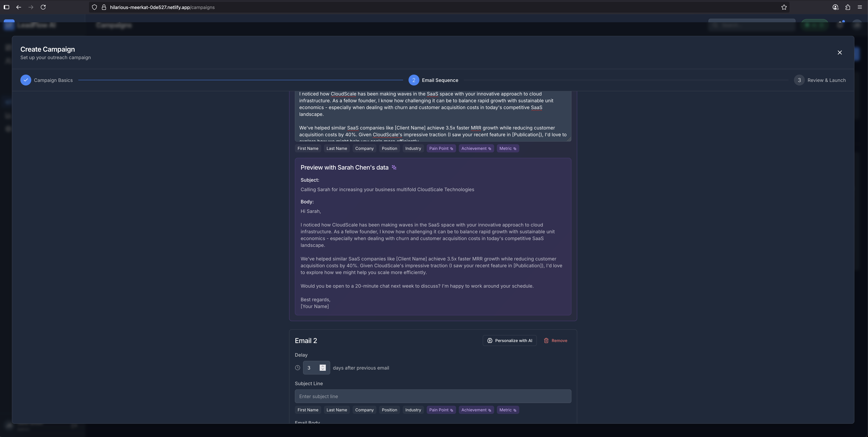This screenshot has height=437, width=868.
Task: Toggle the browser sidebar panel icon
Action: tap(6, 7)
